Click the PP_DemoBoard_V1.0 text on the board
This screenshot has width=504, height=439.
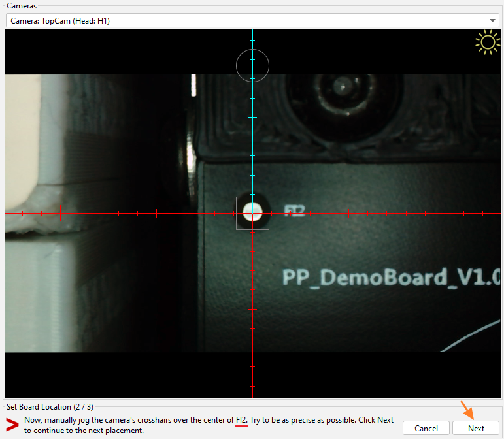[391, 277]
